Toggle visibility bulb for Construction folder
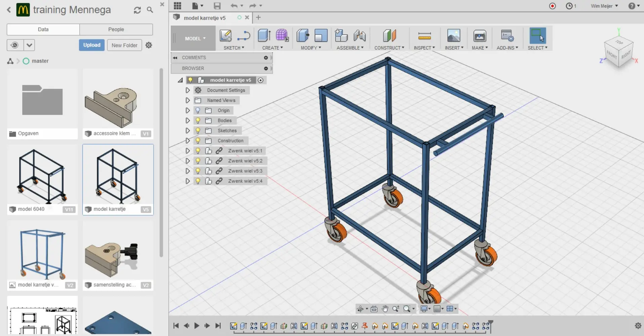The height and width of the screenshot is (336, 644). (x=198, y=141)
